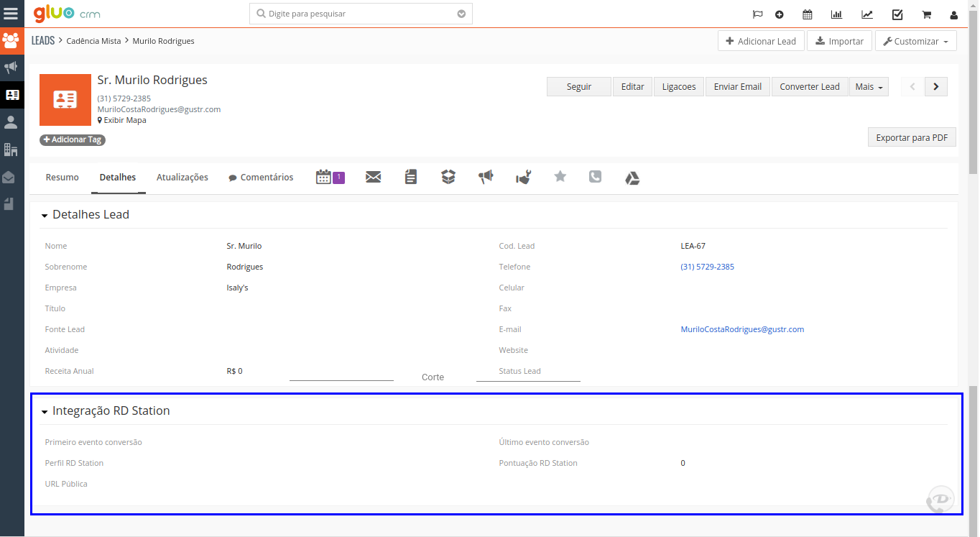Click the Importar button
This screenshot has height=537, width=980.
pyautogui.click(x=840, y=41)
